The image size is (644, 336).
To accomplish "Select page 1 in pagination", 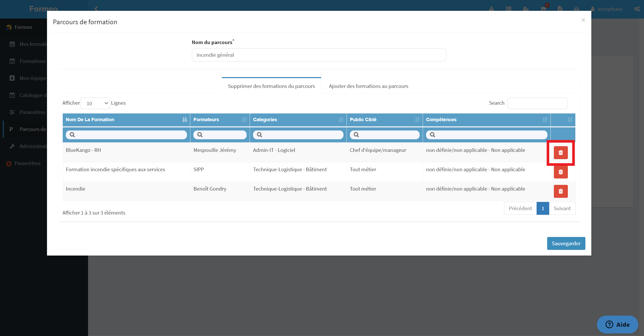I will pyautogui.click(x=543, y=208).
